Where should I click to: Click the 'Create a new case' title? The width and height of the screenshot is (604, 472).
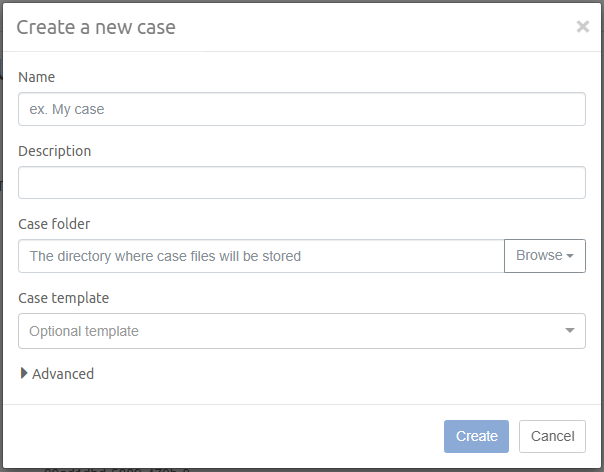(96, 27)
